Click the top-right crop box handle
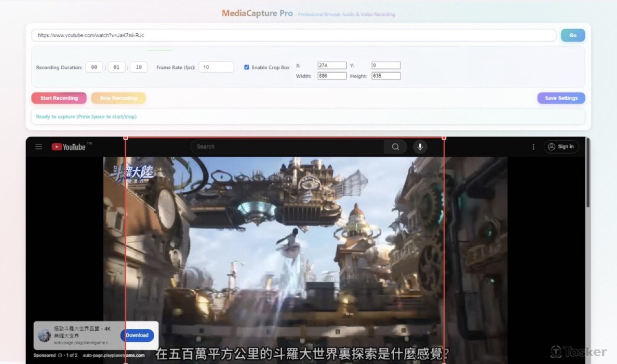 point(444,138)
